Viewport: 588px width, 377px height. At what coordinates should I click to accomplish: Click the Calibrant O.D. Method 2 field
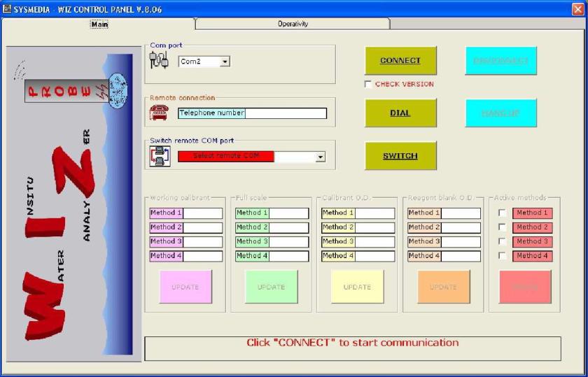pos(374,227)
